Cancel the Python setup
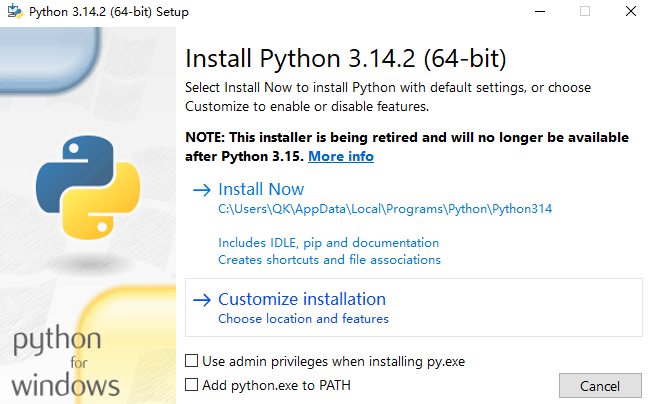Viewport: 653px width, 404px height. 600,386
